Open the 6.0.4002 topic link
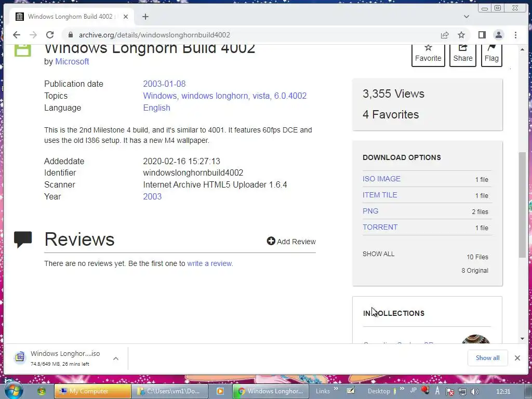532x399 pixels. pyautogui.click(x=290, y=96)
